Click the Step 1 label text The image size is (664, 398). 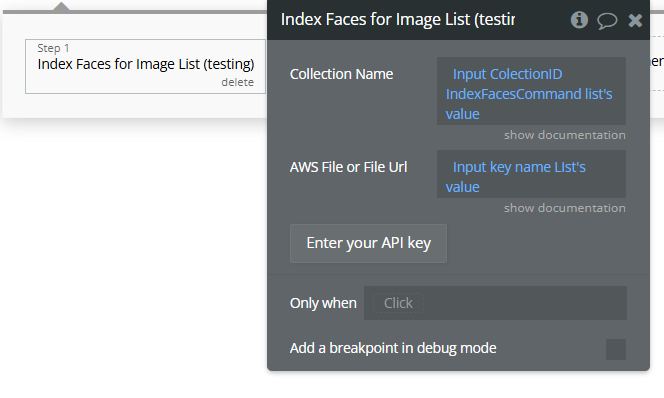pos(53,48)
